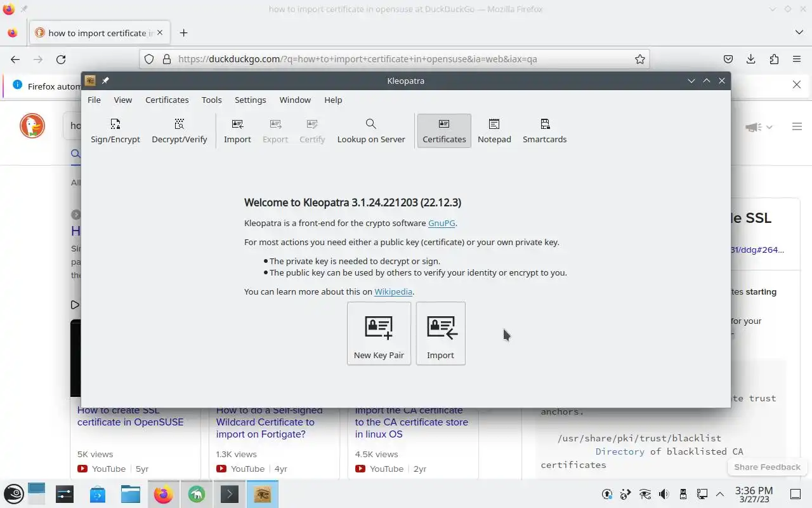812x508 pixels.
Task: Select the 'how to import certificate' tab
Action: coord(99,33)
